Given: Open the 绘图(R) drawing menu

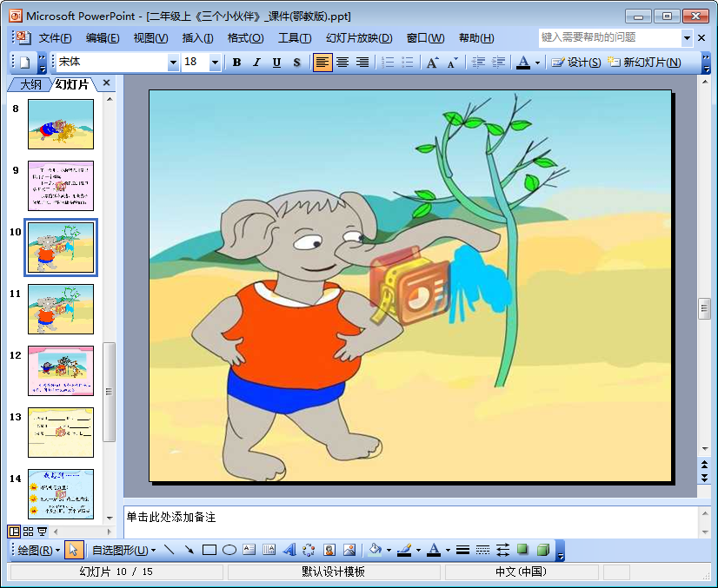Looking at the screenshot, I should point(38,550).
